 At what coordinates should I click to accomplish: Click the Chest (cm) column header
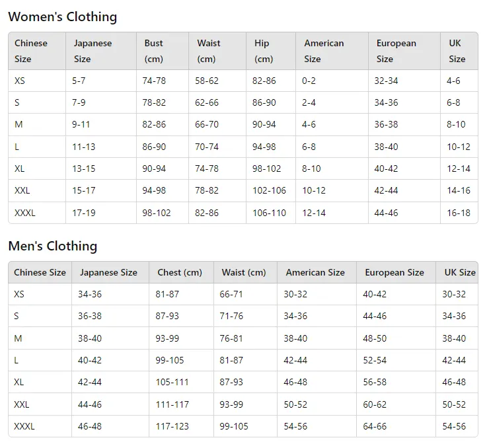182,272
